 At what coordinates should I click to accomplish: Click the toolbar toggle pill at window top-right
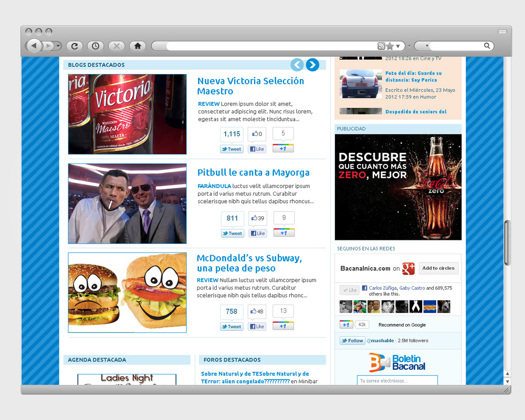click(x=502, y=32)
